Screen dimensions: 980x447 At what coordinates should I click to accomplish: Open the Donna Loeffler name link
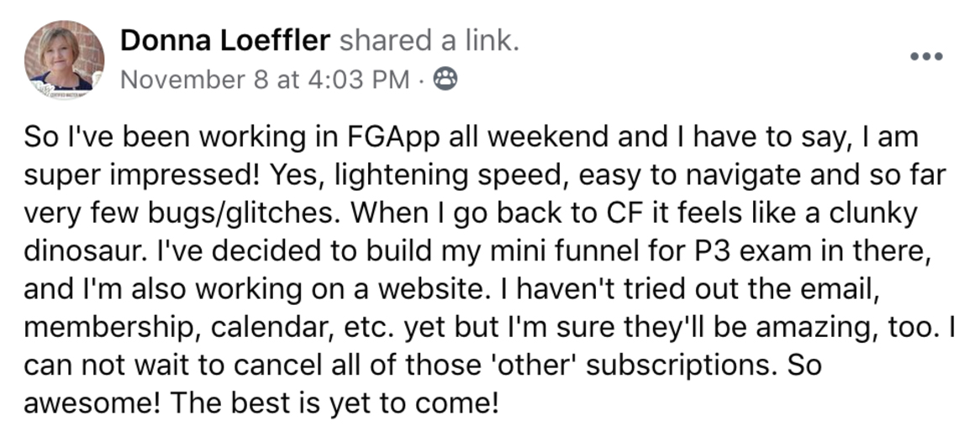click(226, 39)
